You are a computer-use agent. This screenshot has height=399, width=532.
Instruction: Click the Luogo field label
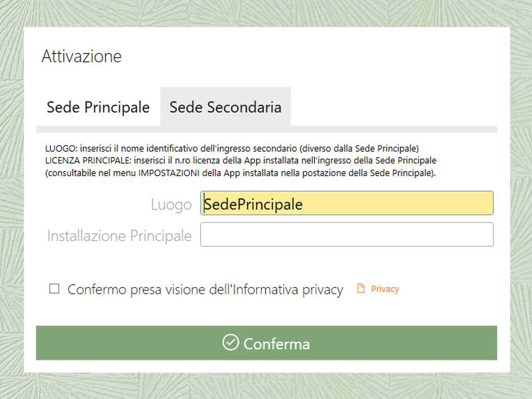point(171,205)
